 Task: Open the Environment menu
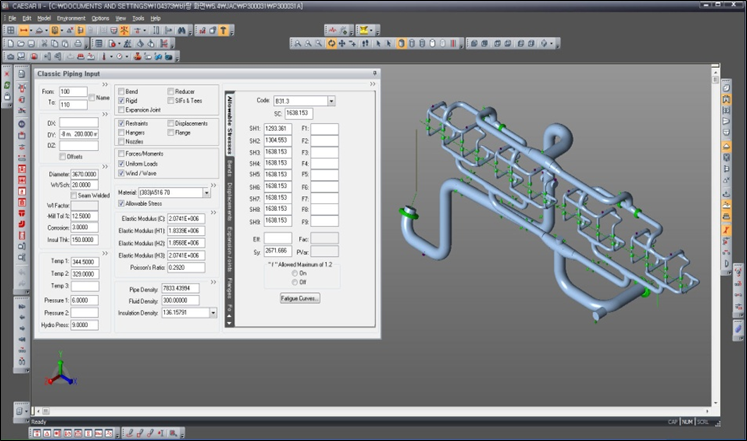(71, 18)
